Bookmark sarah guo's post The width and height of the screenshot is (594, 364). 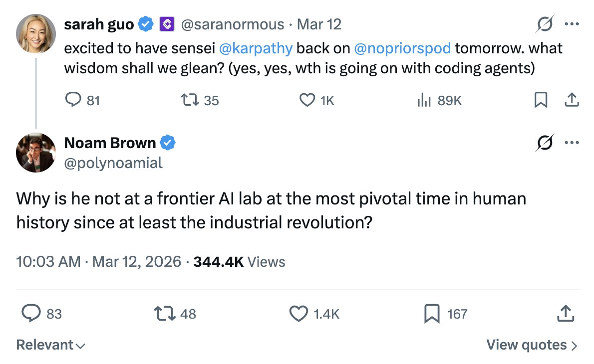tap(540, 100)
